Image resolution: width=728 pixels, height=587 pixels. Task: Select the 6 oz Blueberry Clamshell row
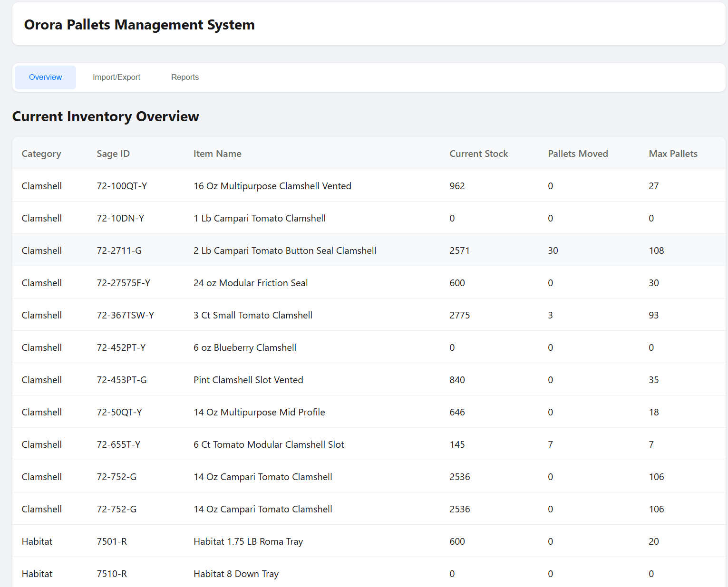244,347
